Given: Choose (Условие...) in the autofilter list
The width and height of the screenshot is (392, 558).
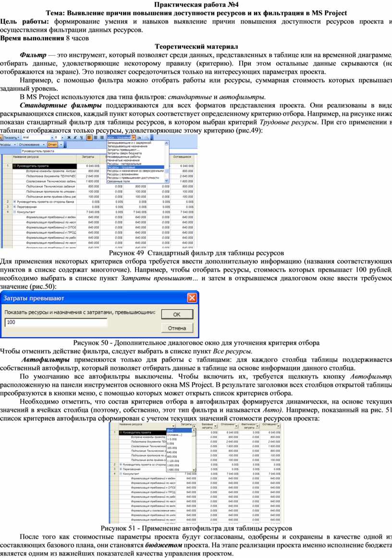Looking at the screenshot, I should [x=179, y=435].
